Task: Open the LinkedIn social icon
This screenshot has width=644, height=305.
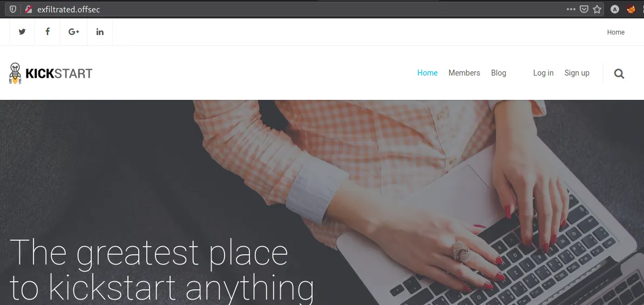Action: 100,32
